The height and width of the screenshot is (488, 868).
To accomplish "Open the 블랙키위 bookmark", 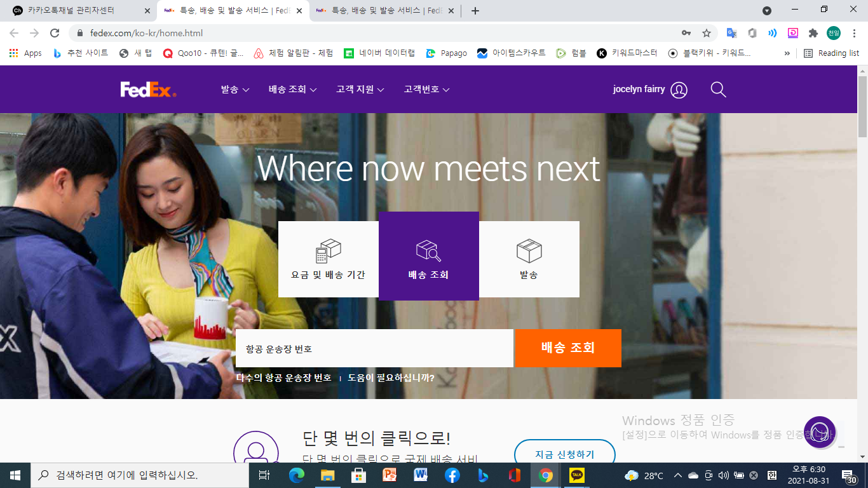I will click(710, 53).
